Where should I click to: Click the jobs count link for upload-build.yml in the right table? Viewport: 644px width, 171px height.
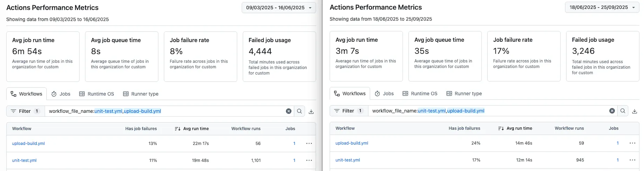pyautogui.click(x=618, y=143)
